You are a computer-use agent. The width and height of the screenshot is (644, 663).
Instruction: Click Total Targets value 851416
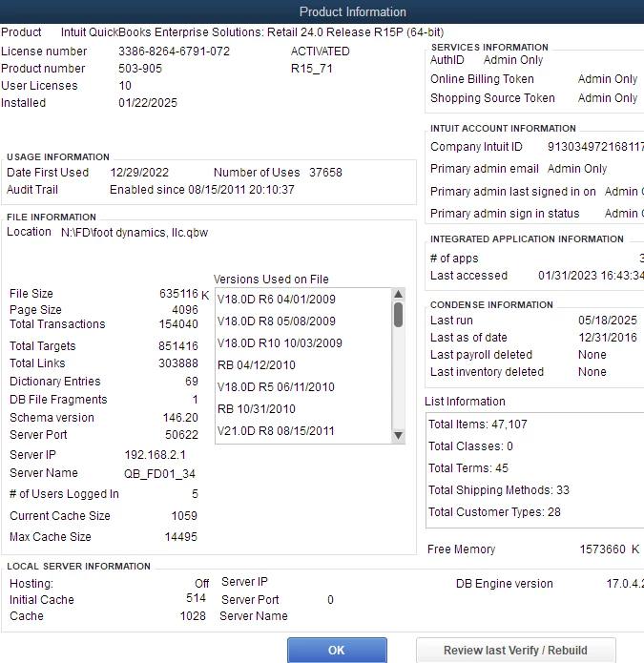click(x=178, y=346)
